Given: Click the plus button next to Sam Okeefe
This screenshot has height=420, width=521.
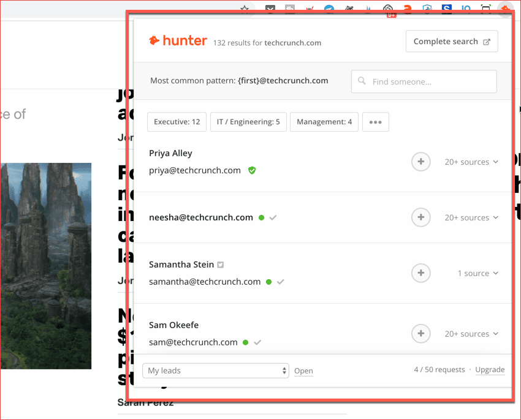Looking at the screenshot, I should tap(421, 334).
